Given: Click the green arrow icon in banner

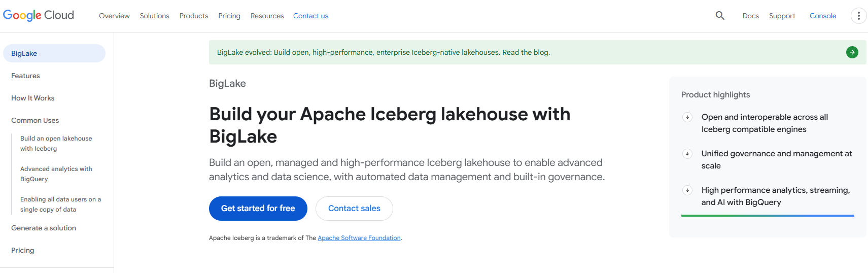Looking at the screenshot, I should coord(852,52).
